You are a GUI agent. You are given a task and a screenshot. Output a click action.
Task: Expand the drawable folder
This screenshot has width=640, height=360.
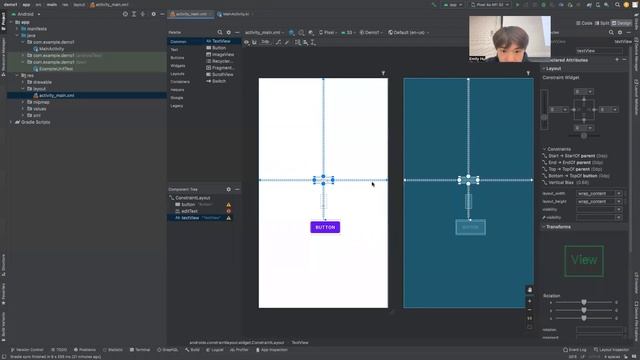click(x=23, y=82)
